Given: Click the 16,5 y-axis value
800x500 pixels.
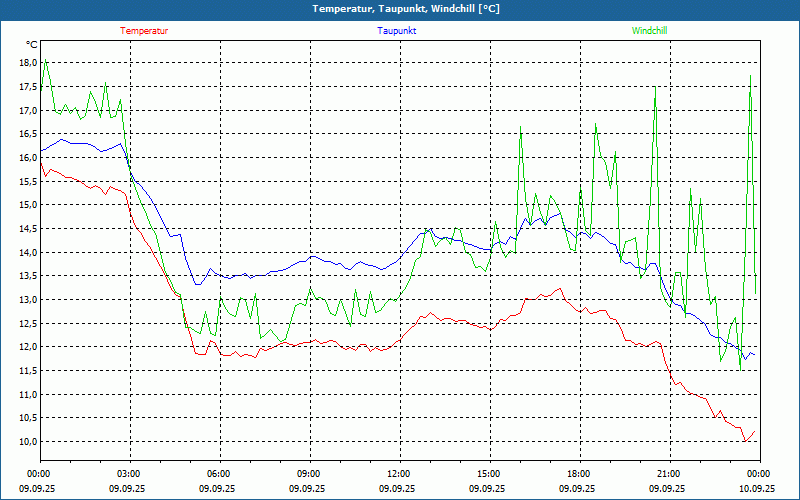Looking at the screenshot, I should tap(29, 134).
